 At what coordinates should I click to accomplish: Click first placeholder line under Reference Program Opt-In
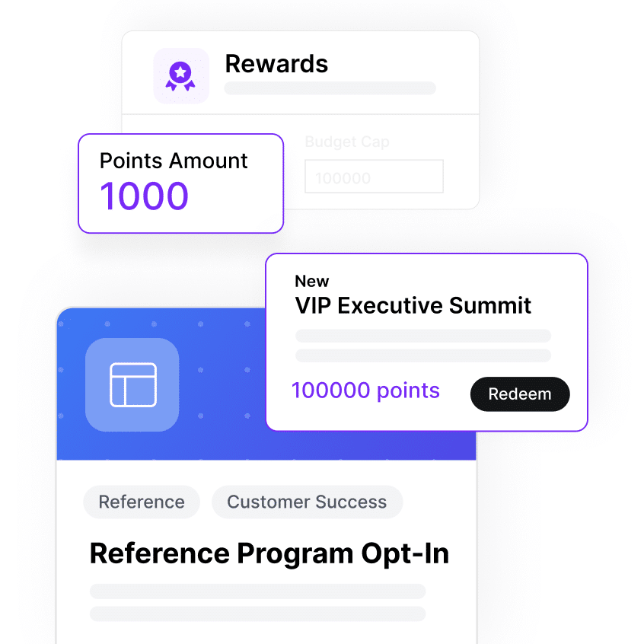click(257, 591)
